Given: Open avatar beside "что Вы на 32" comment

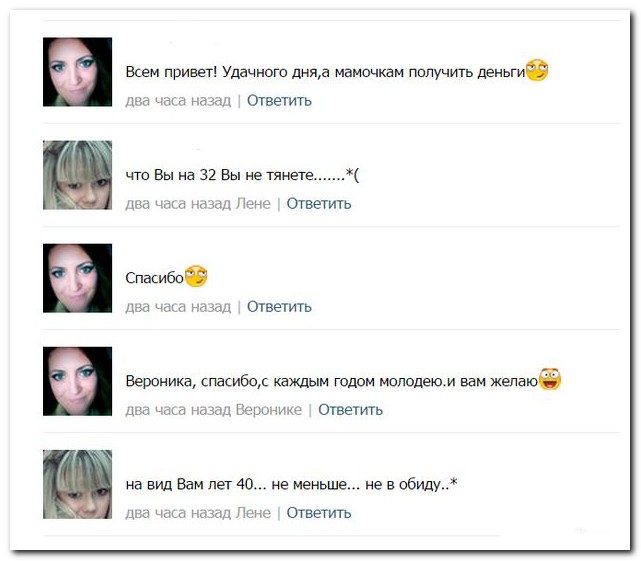Looking at the screenshot, I should pyautogui.click(x=77, y=175).
